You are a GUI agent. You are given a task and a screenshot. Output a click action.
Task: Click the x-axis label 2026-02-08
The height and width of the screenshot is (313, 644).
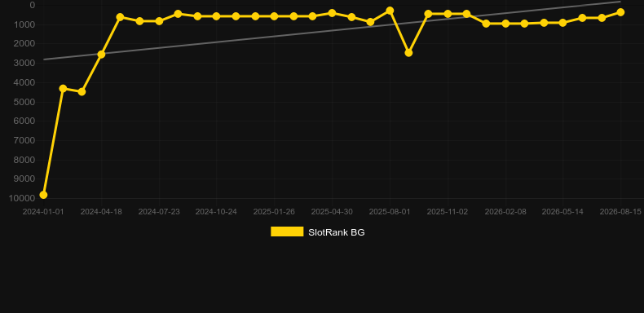point(505,212)
